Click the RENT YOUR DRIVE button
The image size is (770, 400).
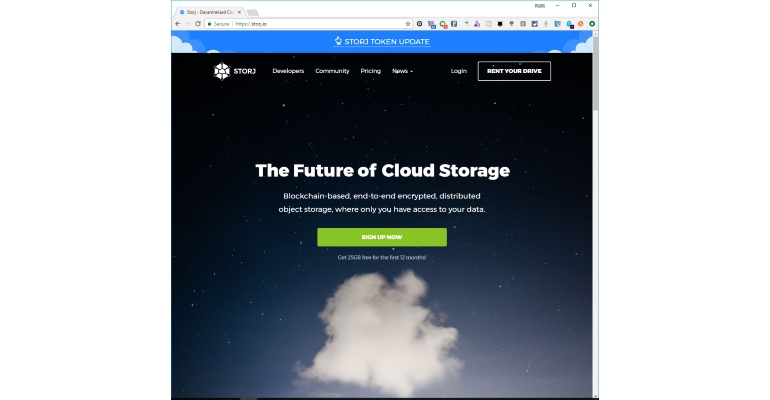click(x=514, y=71)
